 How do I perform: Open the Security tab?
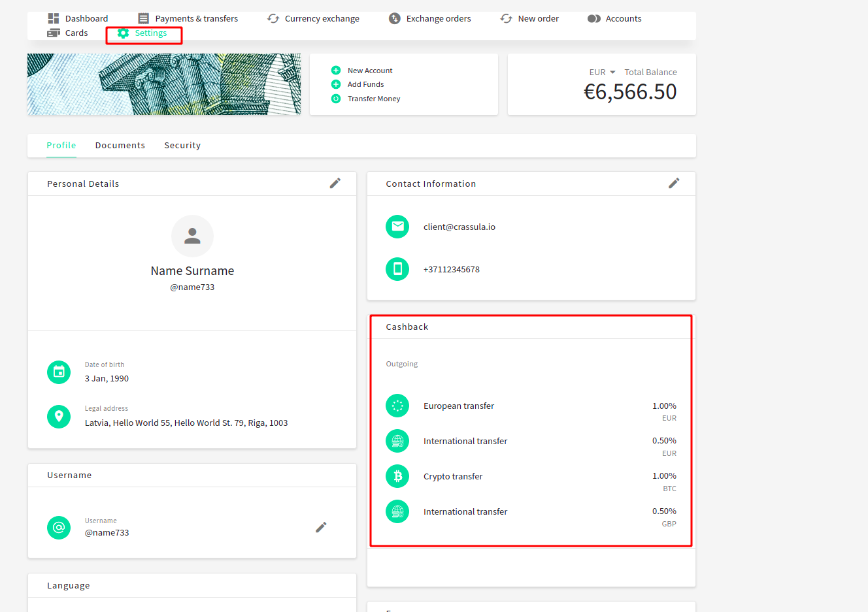[x=182, y=146]
